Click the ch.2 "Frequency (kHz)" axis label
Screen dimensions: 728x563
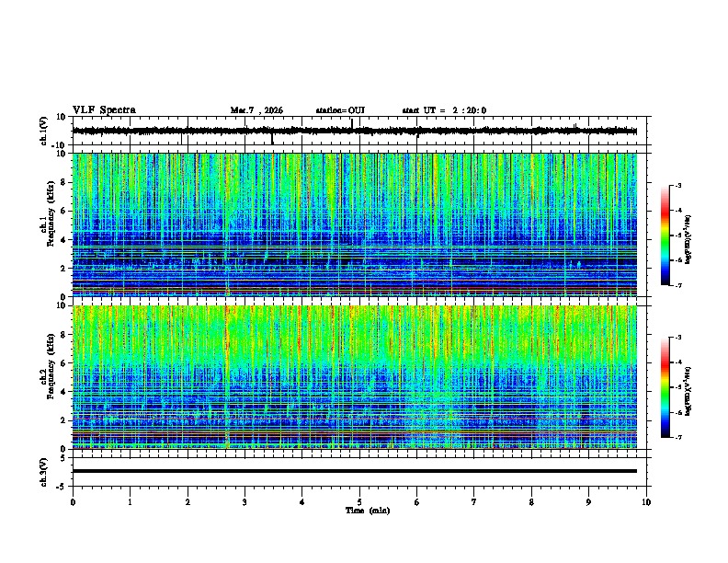point(51,366)
